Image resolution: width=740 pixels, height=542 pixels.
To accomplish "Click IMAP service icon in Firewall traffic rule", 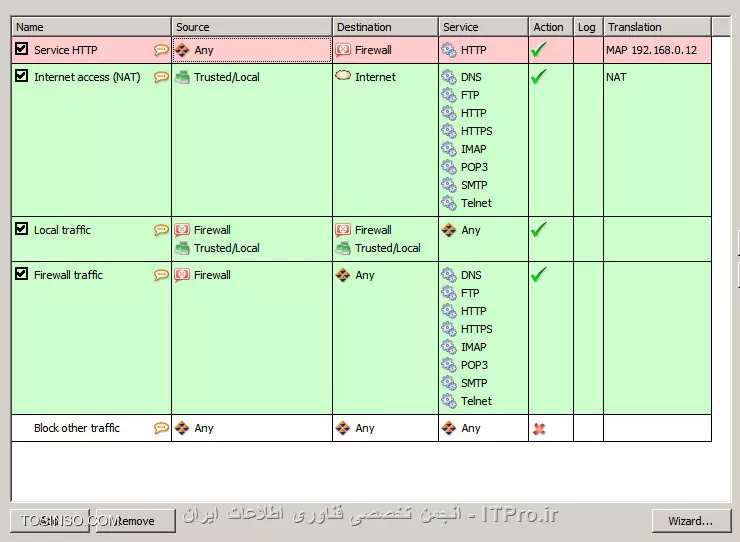I will pyautogui.click(x=449, y=347).
